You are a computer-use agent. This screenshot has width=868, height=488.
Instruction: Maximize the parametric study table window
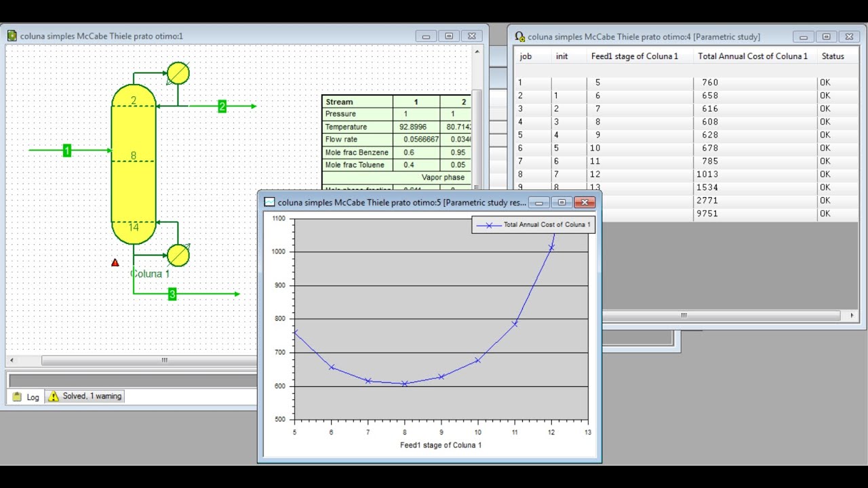(826, 37)
